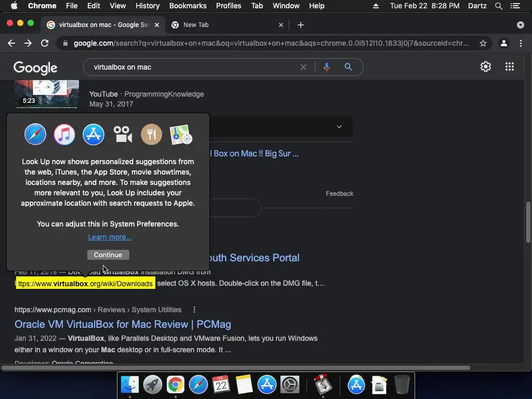532x399 pixels.
Task: Open the View menu
Action: (x=118, y=6)
